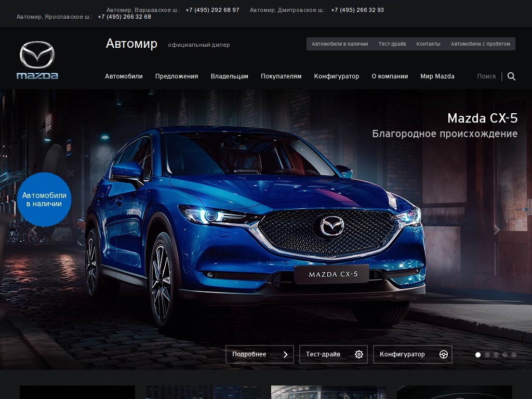Jump to the last carousel slide dot
532x399 pixels.
coord(514,355)
